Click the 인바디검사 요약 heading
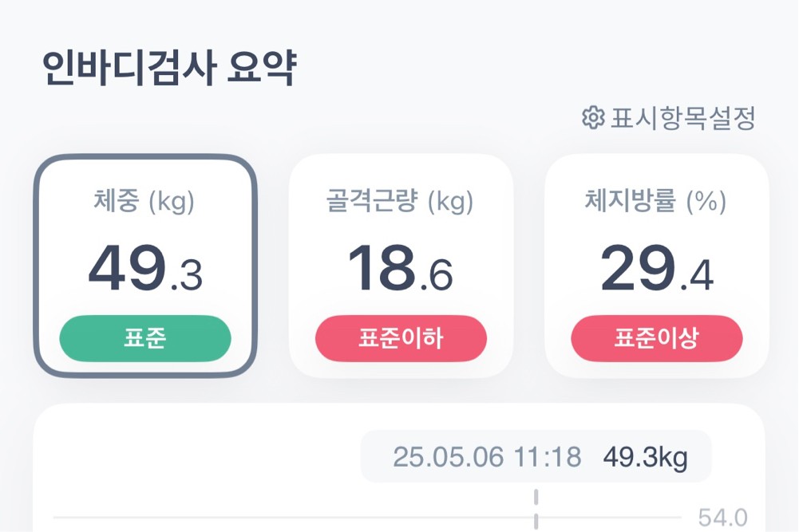The height and width of the screenshot is (532, 799). point(169,69)
